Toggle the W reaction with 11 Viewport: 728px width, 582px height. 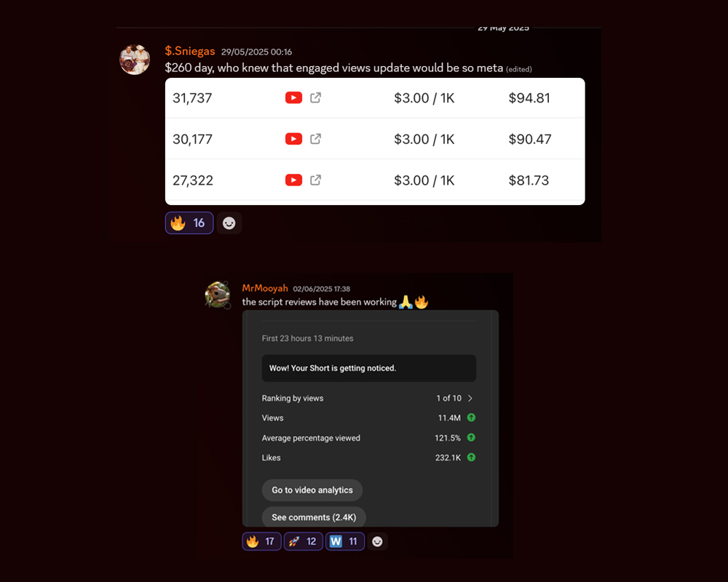[344, 541]
